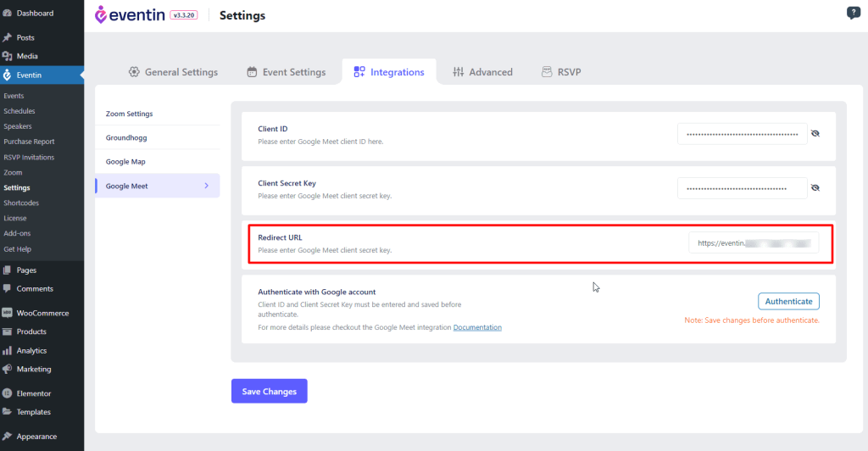Click the Elementor icon in sidebar
Viewport: 868px width, 451px height.
(7, 393)
